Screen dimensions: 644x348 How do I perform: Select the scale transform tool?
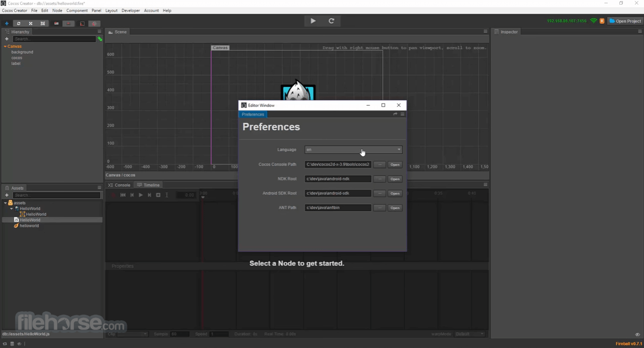point(31,24)
